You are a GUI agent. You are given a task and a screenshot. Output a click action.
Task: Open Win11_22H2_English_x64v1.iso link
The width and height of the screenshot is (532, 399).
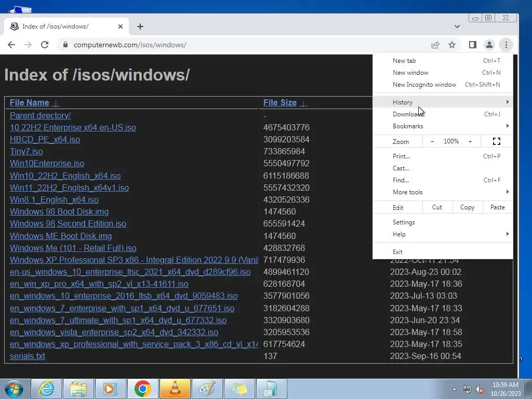69,188
